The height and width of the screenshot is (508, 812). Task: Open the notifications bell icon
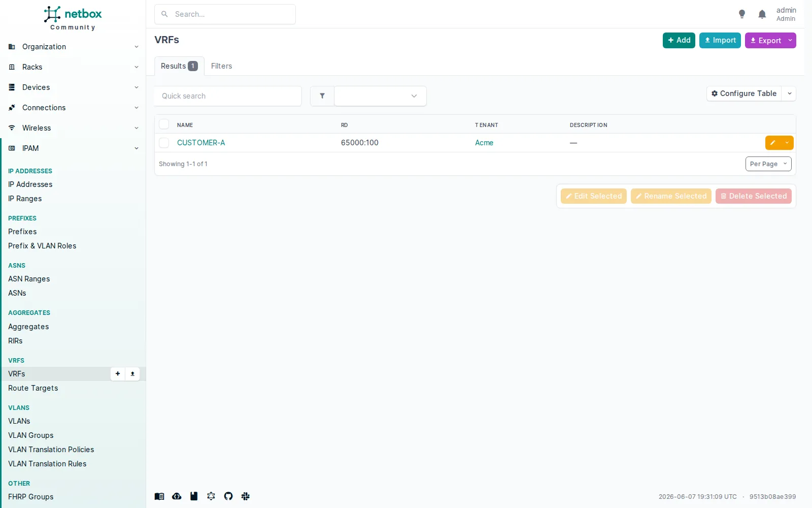[762, 14]
